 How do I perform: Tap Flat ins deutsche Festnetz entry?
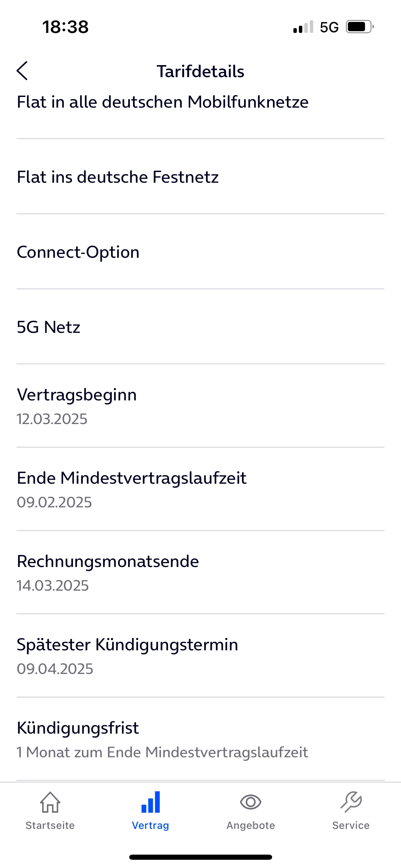pos(118,177)
